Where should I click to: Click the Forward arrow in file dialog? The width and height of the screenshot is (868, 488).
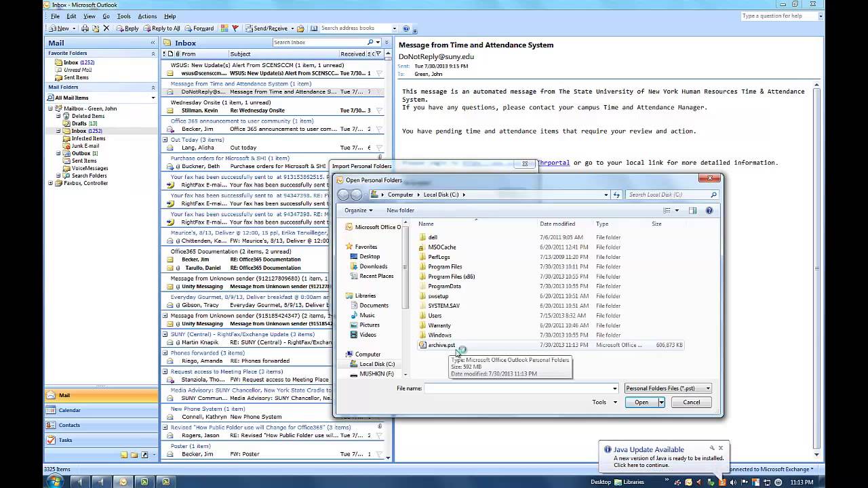point(356,195)
